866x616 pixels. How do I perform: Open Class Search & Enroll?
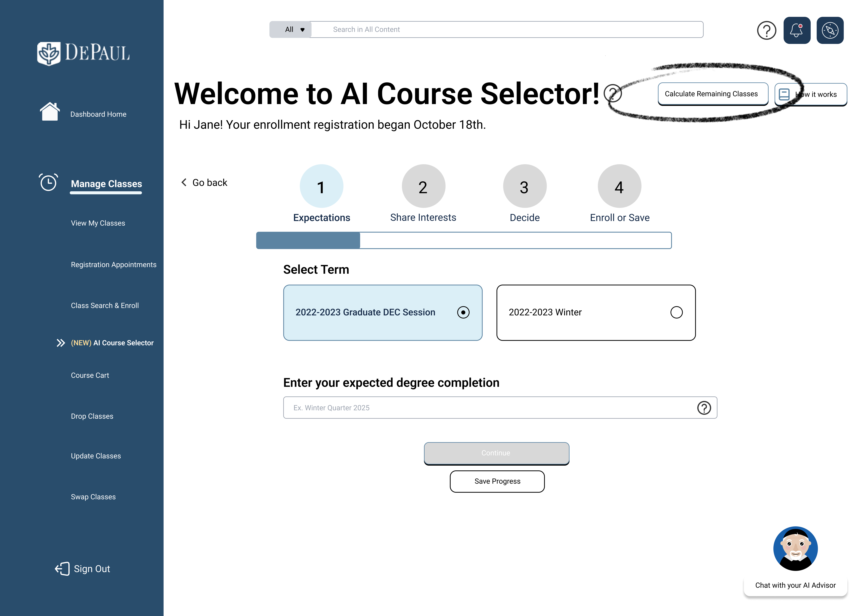(x=105, y=306)
